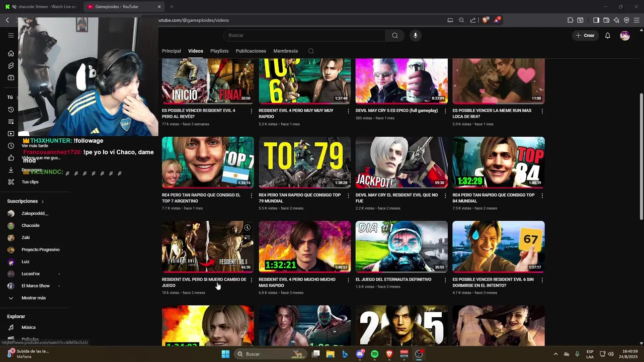Open options for 'TOP 84 MUNDIAL' video
This screenshot has width=644, height=362.
point(542,196)
